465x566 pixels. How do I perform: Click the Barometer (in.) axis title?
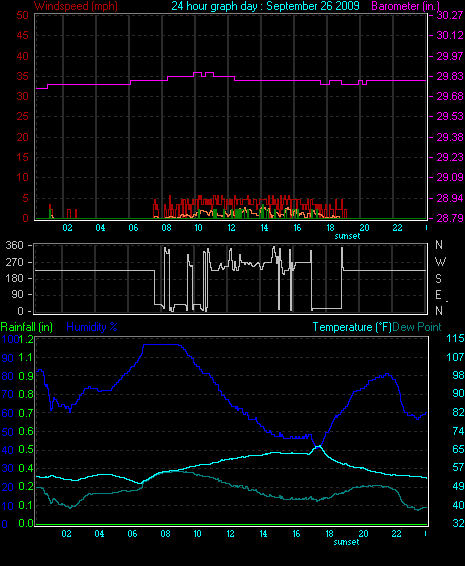pyautogui.click(x=405, y=6)
